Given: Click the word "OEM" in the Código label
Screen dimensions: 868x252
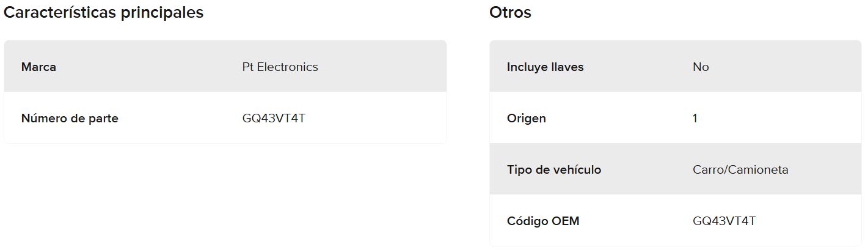Looking at the screenshot, I should [x=566, y=221].
